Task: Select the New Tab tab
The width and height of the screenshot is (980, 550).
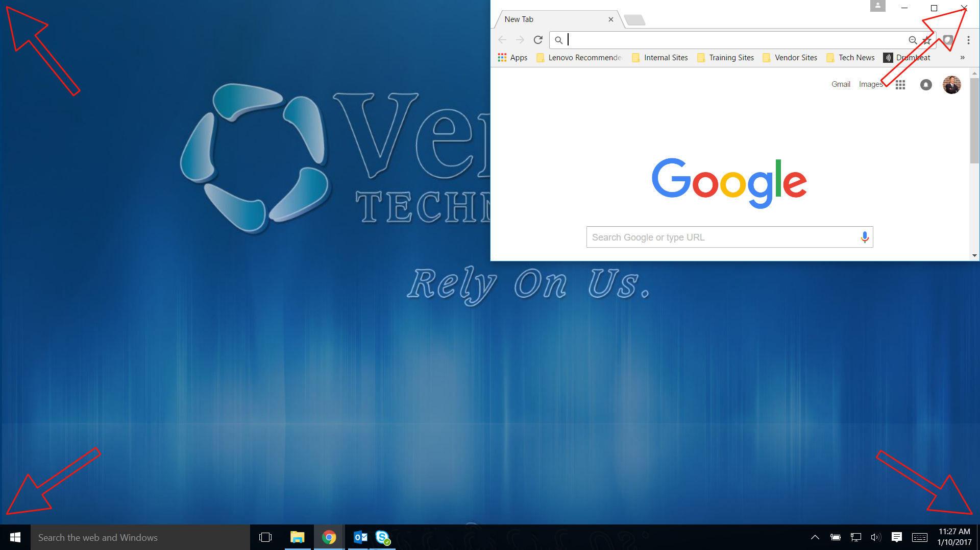Action: (551, 19)
